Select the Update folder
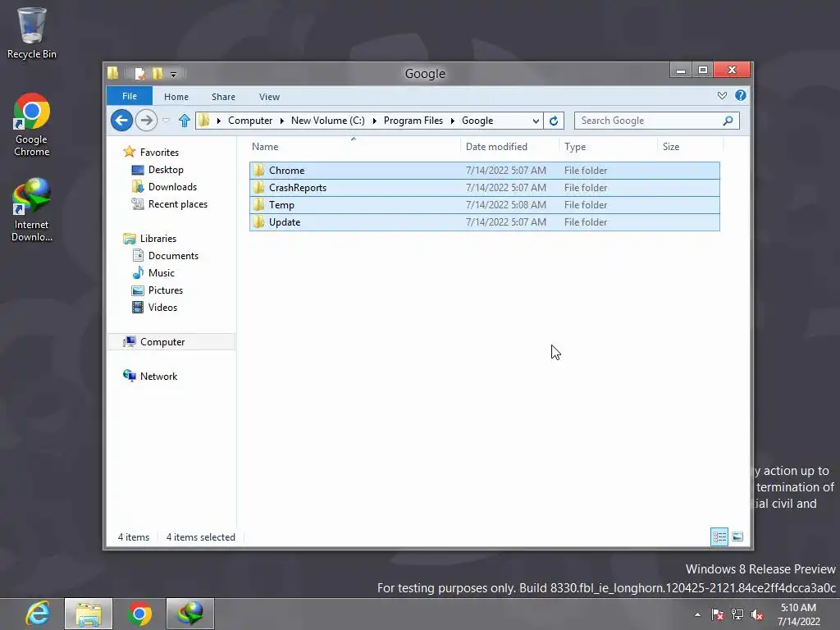Image resolution: width=840 pixels, height=630 pixels. pyautogui.click(x=484, y=221)
